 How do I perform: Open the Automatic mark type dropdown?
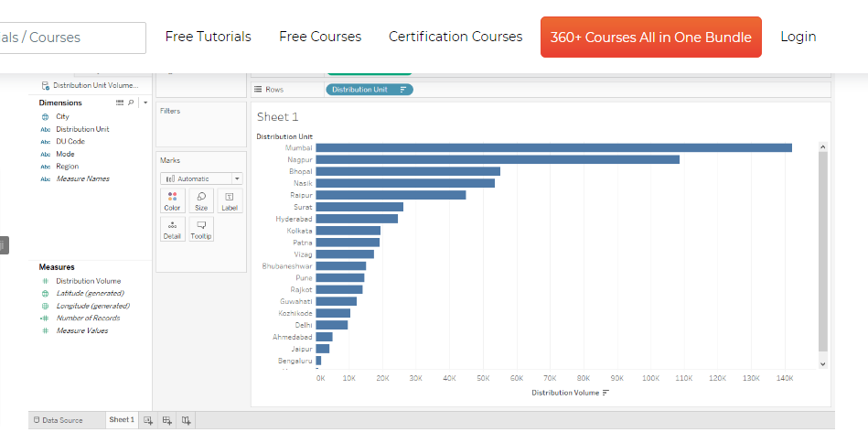pyautogui.click(x=201, y=178)
